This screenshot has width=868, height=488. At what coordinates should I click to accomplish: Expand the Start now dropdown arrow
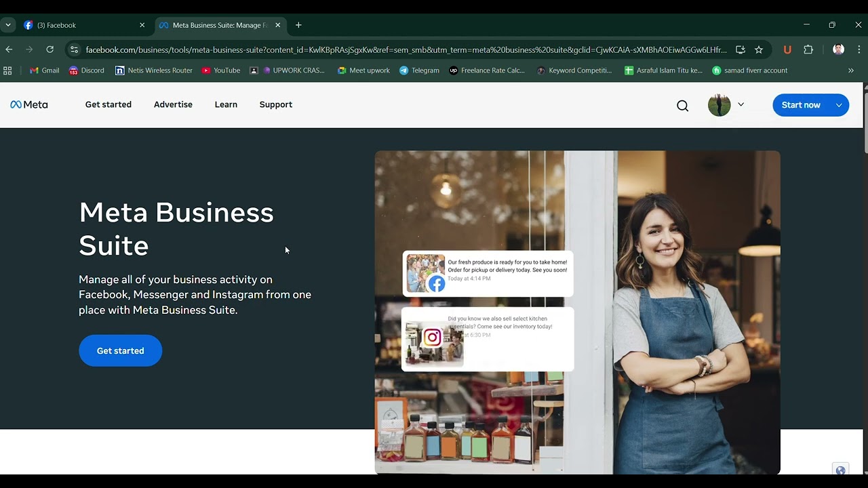[x=839, y=105]
